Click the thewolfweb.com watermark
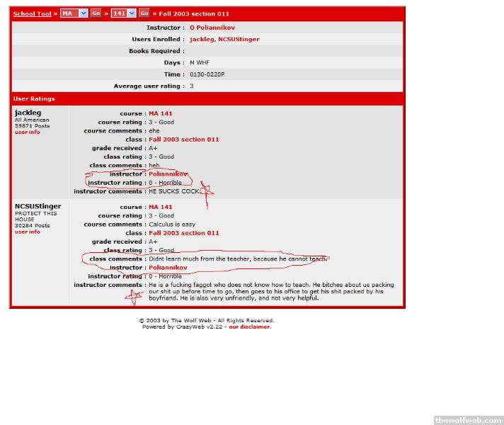 468,420
